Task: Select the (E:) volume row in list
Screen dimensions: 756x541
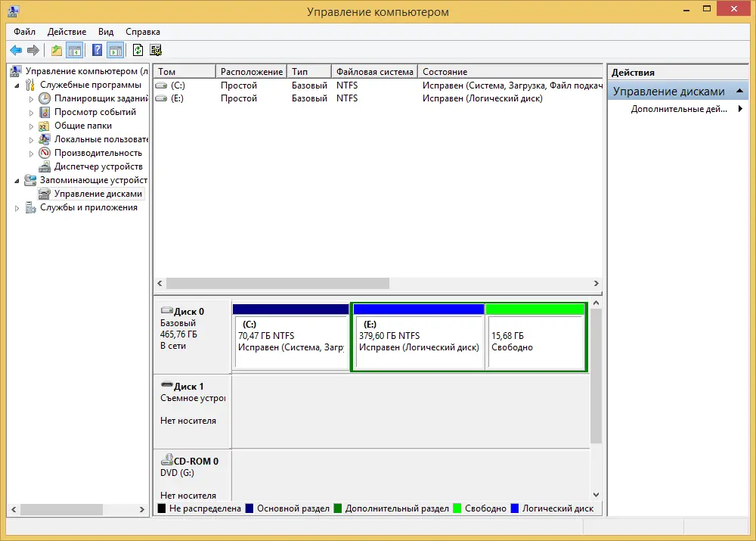Action: pos(178,98)
